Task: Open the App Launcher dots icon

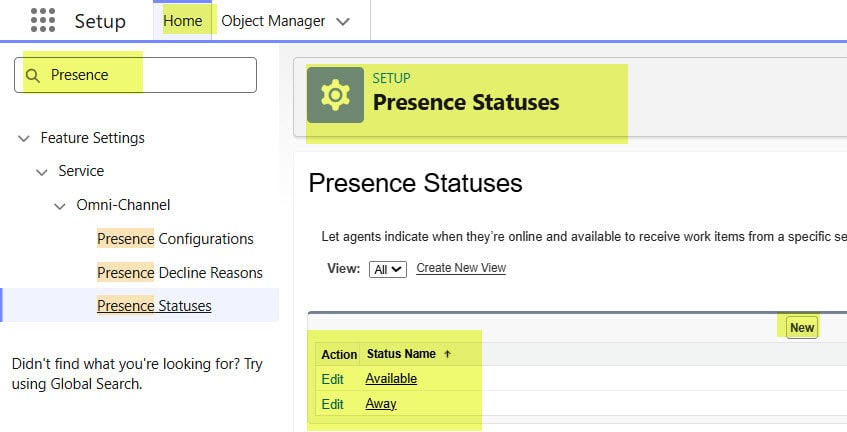Action: click(43, 21)
